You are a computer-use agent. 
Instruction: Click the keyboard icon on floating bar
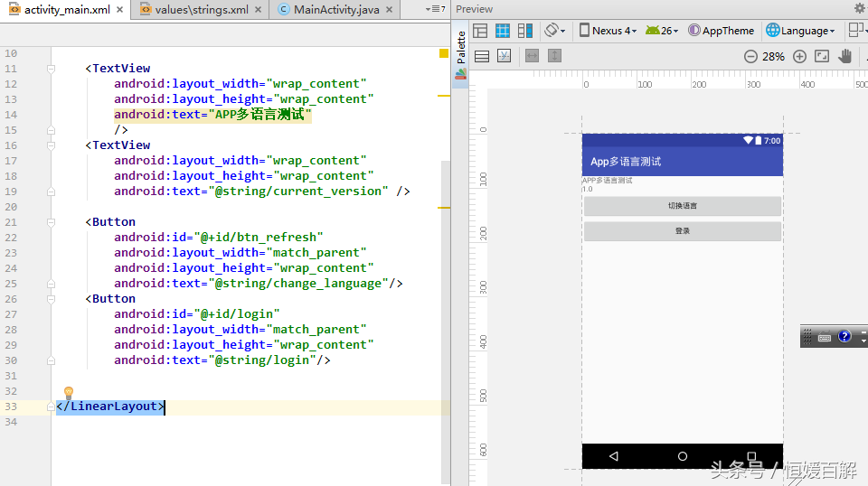[825, 337]
